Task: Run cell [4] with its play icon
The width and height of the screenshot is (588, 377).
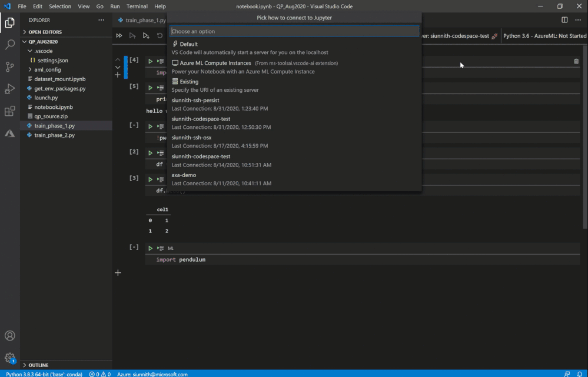Action: pos(150,61)
